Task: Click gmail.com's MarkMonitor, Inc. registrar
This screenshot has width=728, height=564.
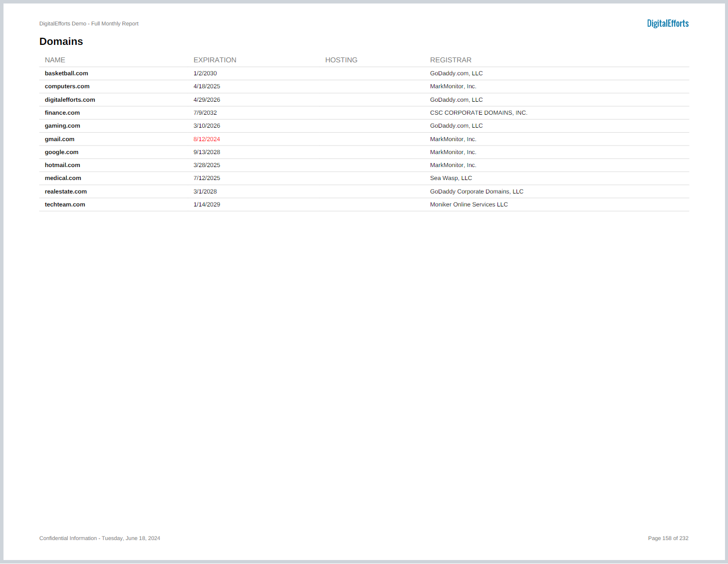Action: tap(453, 139)
